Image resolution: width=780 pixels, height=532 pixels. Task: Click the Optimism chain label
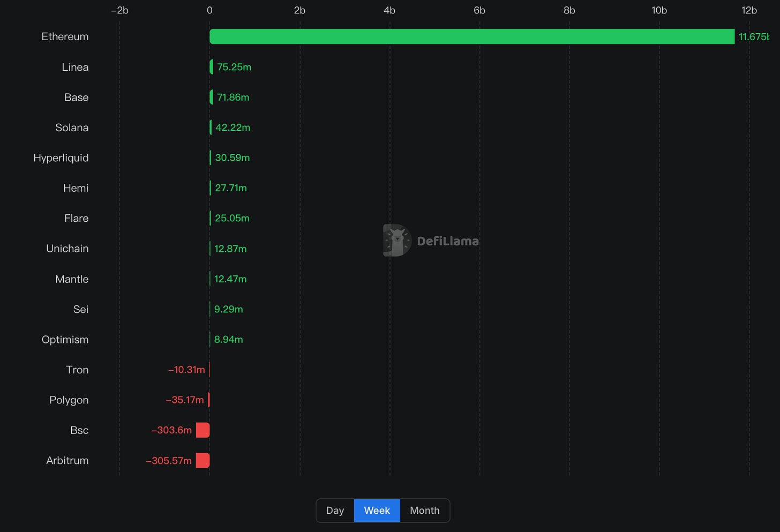[65, 340]
